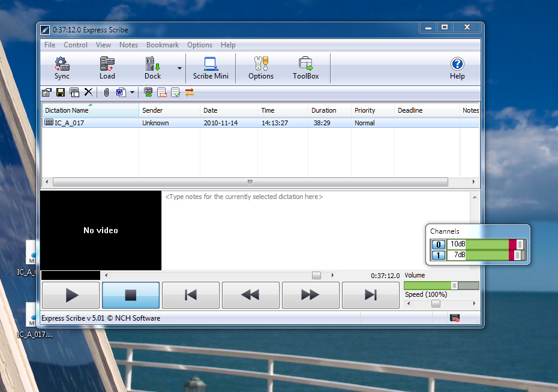Open the Notes menu
558x392 pixels.
point(128,45)
